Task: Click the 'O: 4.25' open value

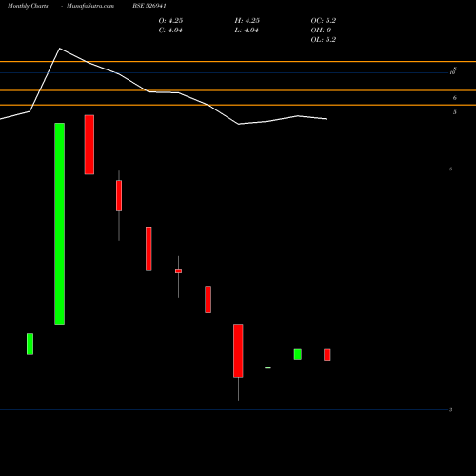Action: click(x=170, y=21)
